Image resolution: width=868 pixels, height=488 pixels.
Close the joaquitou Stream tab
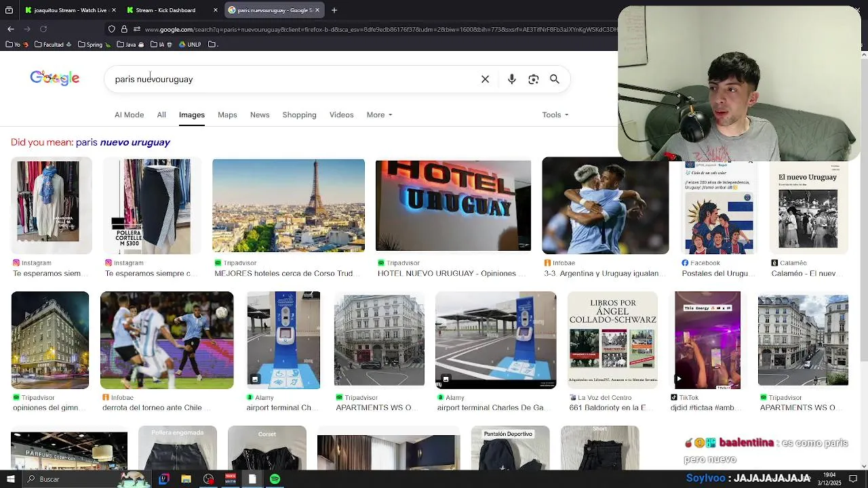tap(113, 10)
